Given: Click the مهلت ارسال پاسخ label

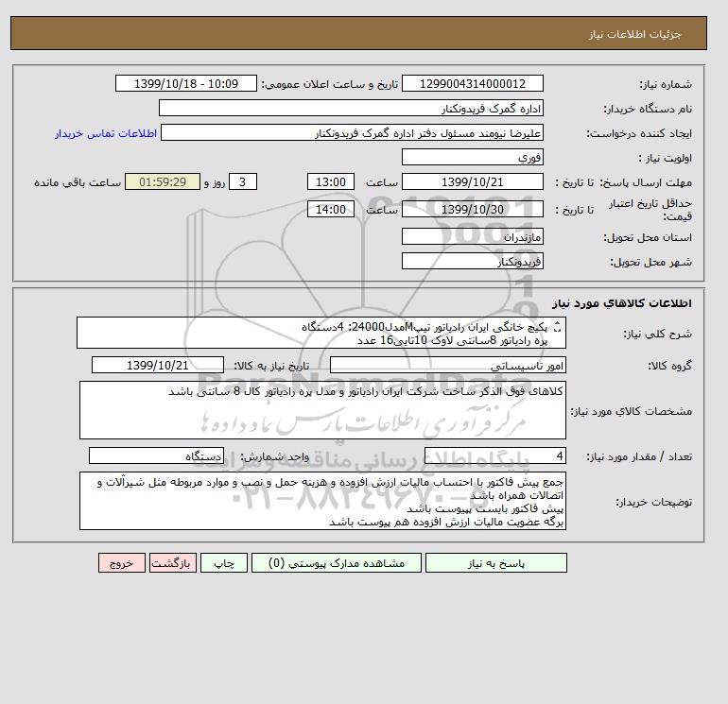Looking at the screenshot, I should pyautogui.click(x=647, y=182).
